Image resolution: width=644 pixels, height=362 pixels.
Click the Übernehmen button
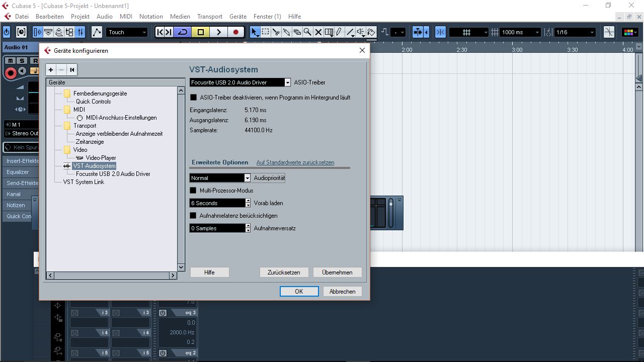(337, 272)
